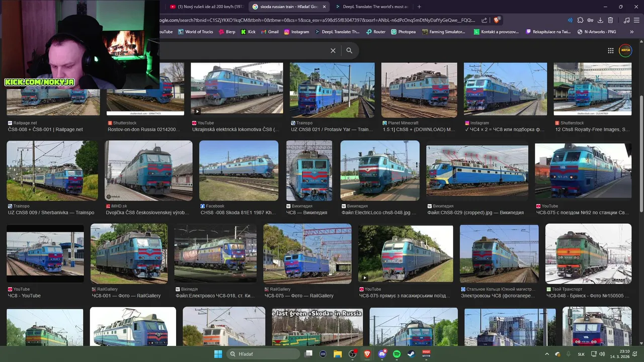Viewport: 644px width, 362px height.
Task: Open the Rekapitulace na Twi bookmark
Action: click(548, 32)
